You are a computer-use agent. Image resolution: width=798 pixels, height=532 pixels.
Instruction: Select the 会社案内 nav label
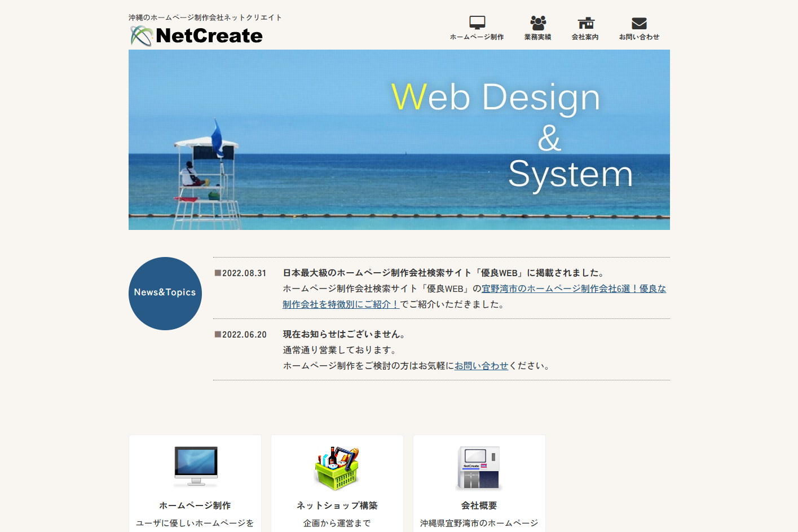585,37
